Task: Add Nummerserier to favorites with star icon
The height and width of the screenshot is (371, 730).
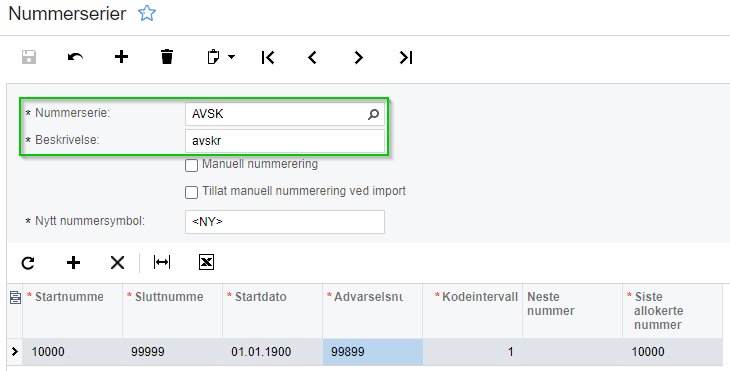Action: pyautogui.click(x=147, y=13)
